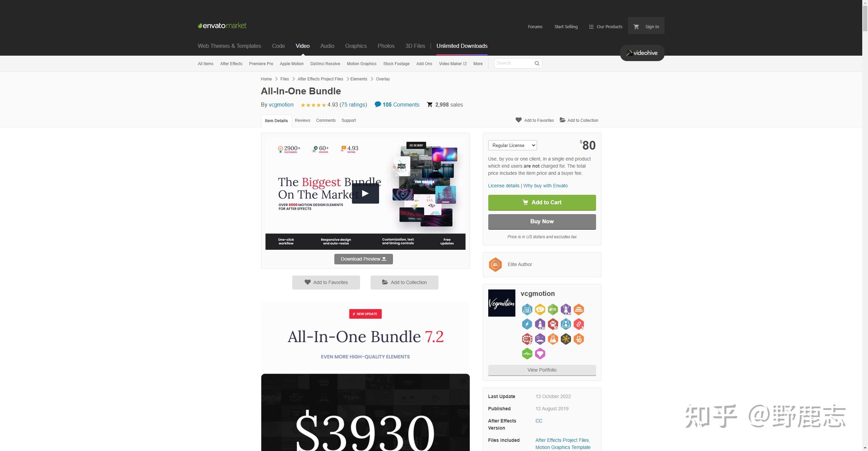Click Download Preview button
The width and height of the screenshot is (868, 451).
click(x=363, y=259)
